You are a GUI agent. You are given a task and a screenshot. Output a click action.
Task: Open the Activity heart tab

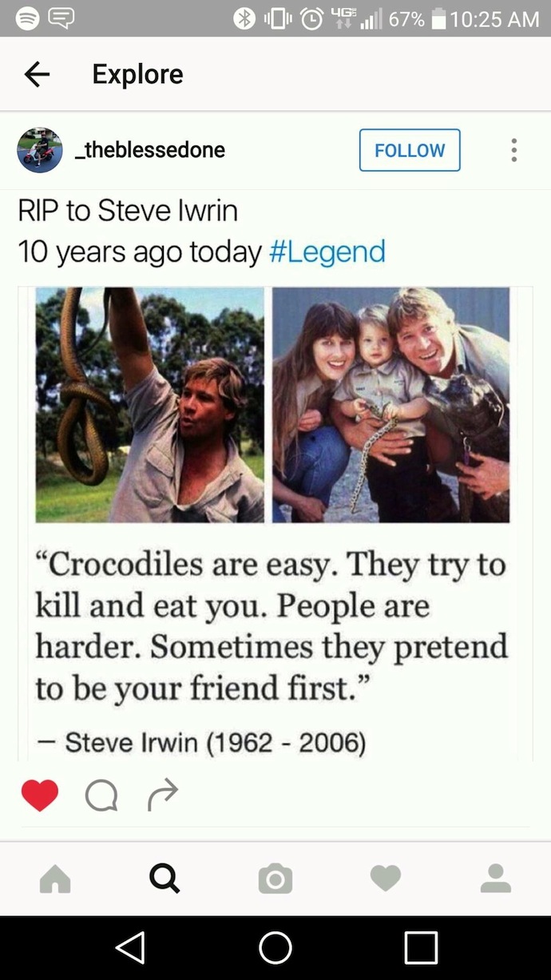[386, 879]
